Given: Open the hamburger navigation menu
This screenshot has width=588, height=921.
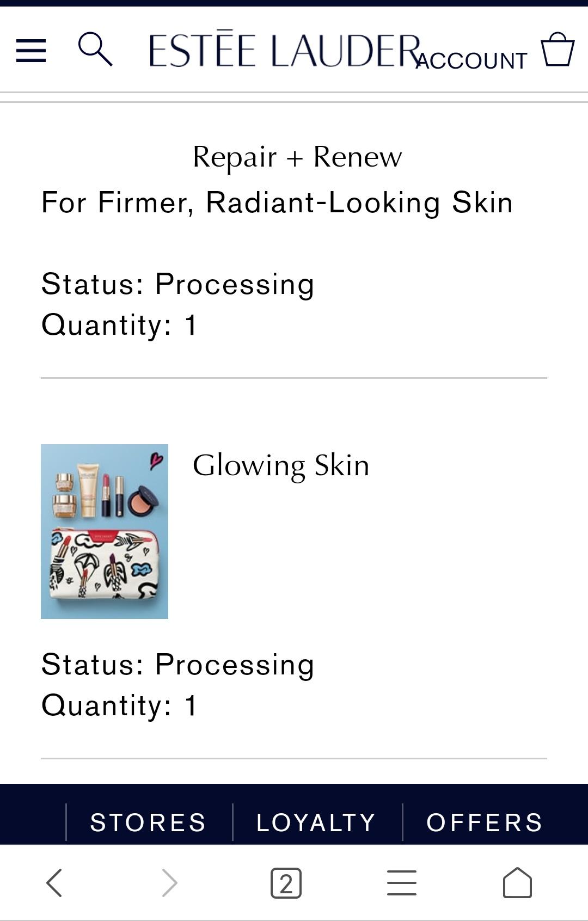Looking at the screenshot, I should [x=31, y=51].
